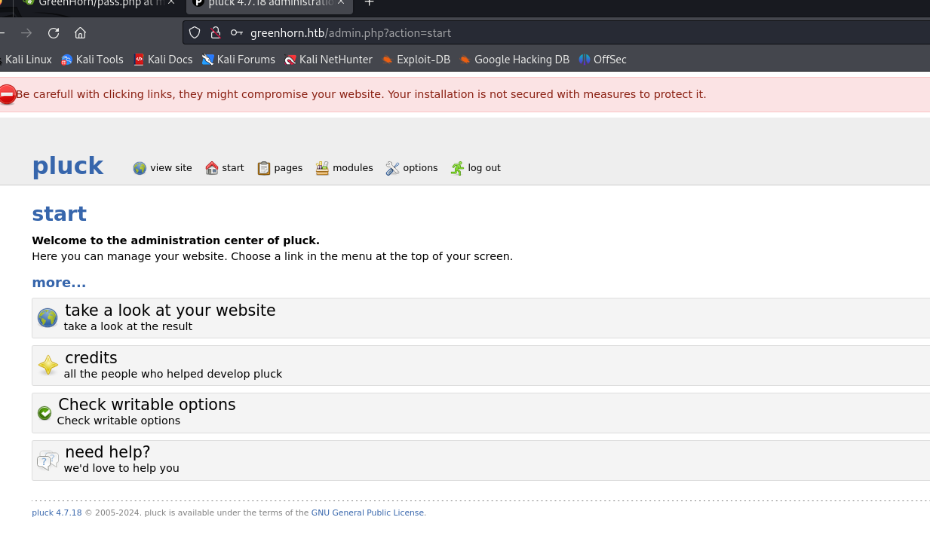Click the need help speech bubbles icon
The width and height of the screenshot is (930, 560).
click(48, 461)
